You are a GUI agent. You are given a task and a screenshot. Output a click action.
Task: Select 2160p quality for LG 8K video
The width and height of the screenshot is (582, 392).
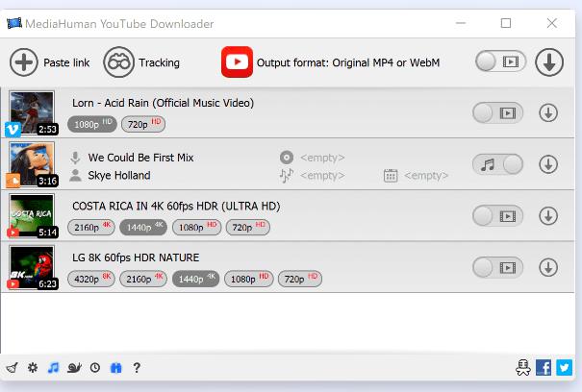point(143,279)
